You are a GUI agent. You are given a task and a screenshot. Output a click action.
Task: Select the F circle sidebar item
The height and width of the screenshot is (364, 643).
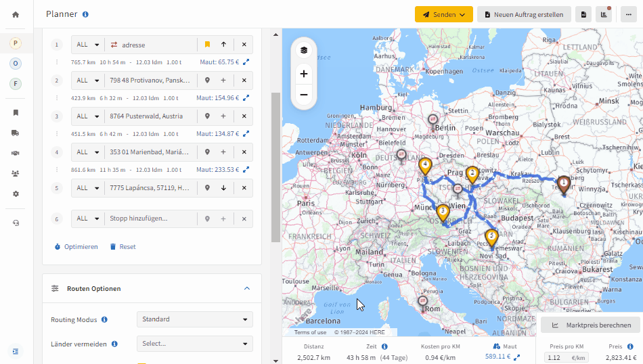pos(16,84)
